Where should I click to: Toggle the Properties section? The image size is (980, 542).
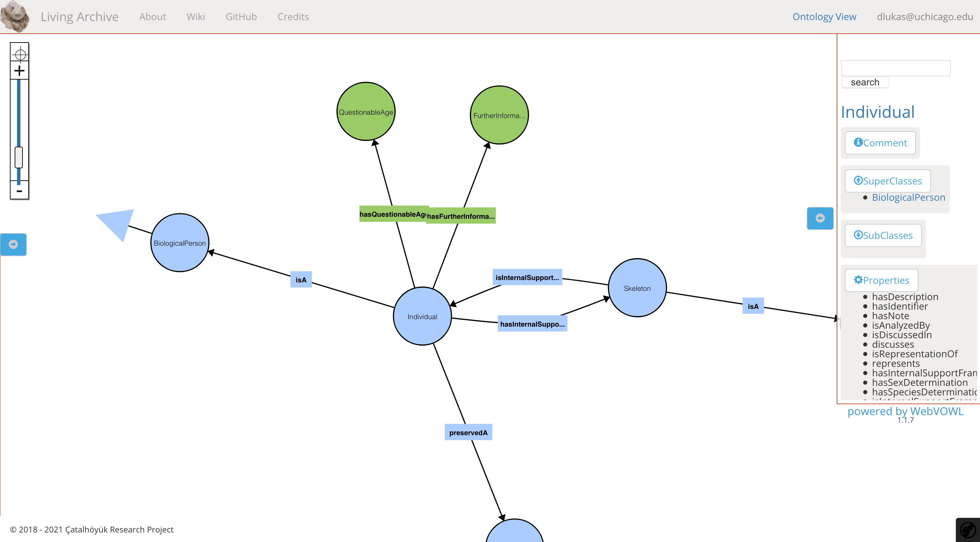881,280
